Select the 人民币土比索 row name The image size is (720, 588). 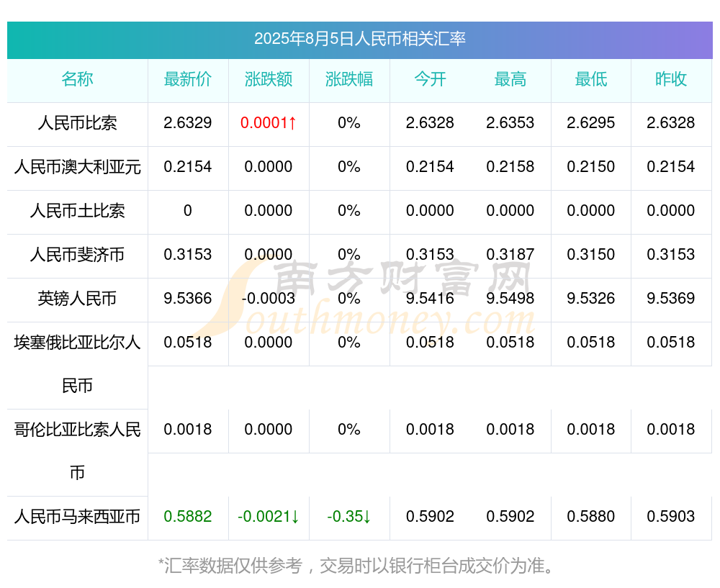(x=77, y=211)
